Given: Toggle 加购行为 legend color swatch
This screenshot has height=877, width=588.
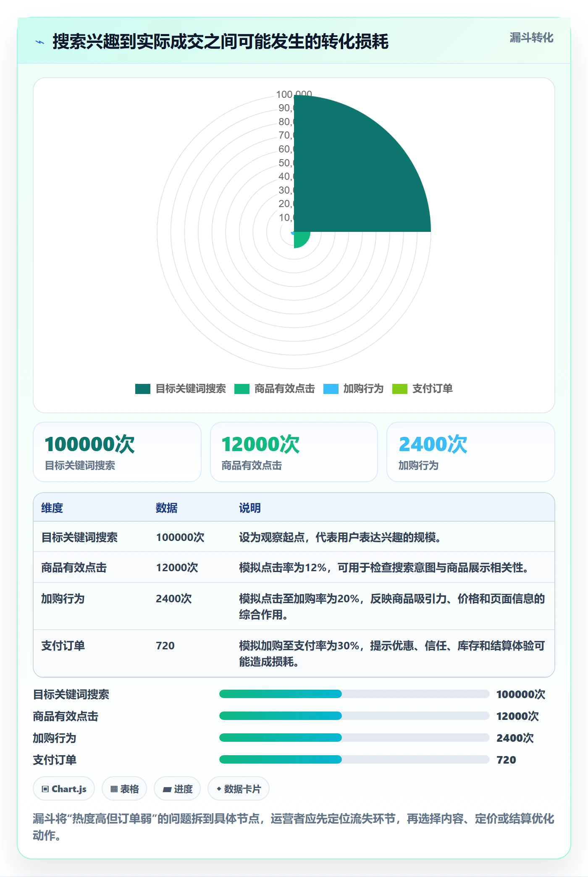Looking at the screenshot, I should (331, 389).
